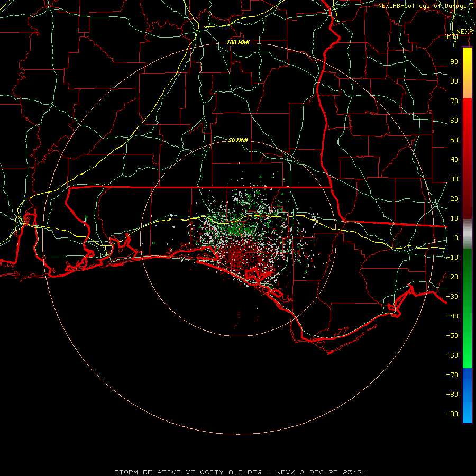The image size is (476, 476).
Task: Click the "100 NMI" range ring label
Action: (x=238, y=42)
